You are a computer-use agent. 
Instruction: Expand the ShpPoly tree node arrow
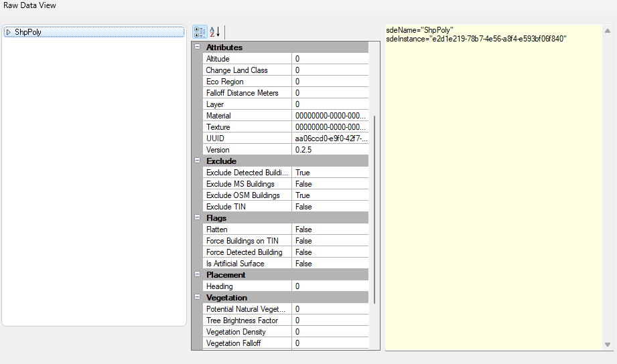pos(8,32)
